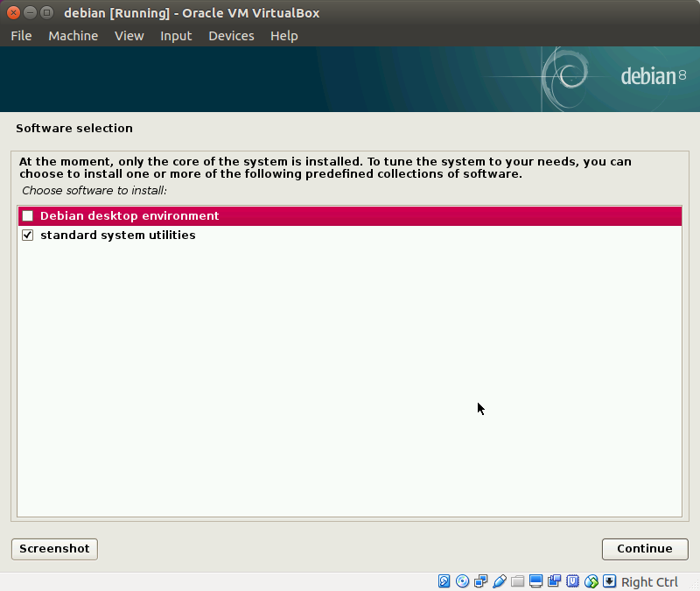
Task: Minimize the VirtualBox window
Action: pyautogui.click(x=30, y=12)
